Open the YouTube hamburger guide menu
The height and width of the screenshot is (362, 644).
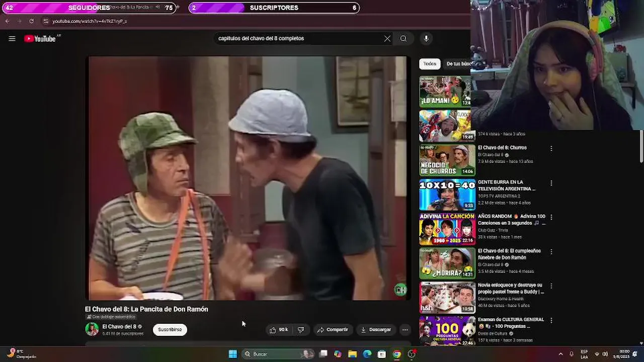click(12, 39)
